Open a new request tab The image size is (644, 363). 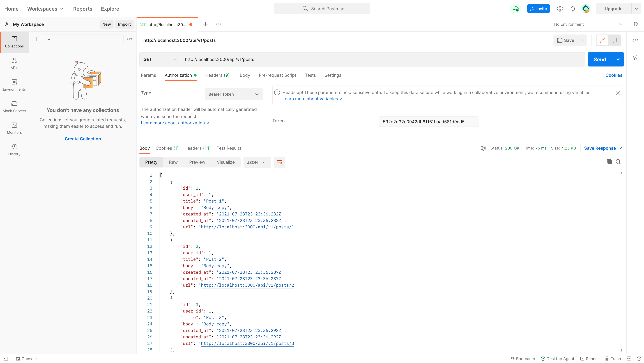pos(206,24)
